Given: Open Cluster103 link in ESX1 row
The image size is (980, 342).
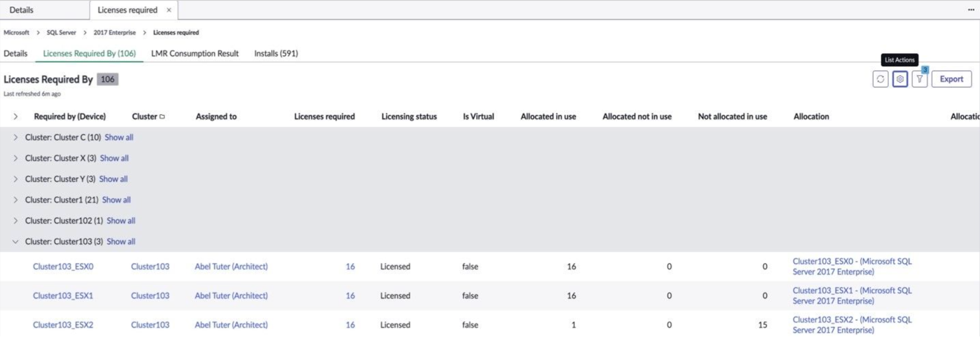Looking at the screenshot, I should tap(150, 296).
